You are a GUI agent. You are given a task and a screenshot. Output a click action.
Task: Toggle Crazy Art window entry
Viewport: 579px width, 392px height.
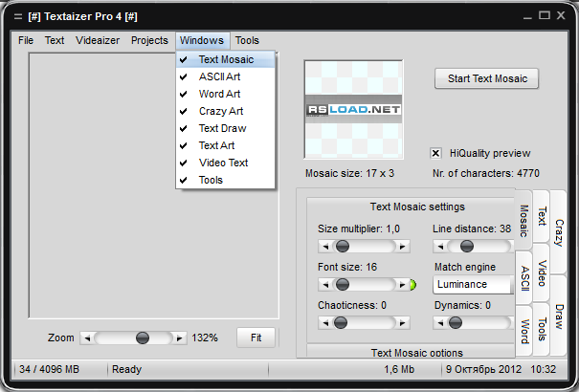point(225,111)
